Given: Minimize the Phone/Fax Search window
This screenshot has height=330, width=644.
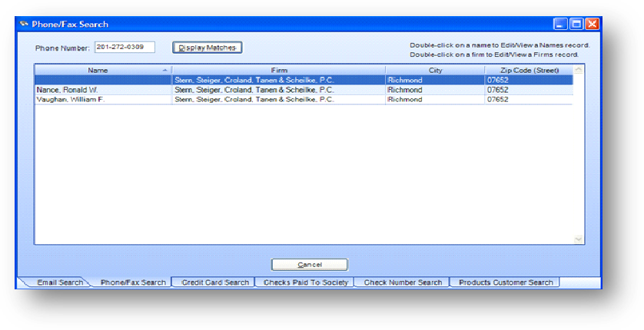Looking at the screenshot, I should (560, 25).
